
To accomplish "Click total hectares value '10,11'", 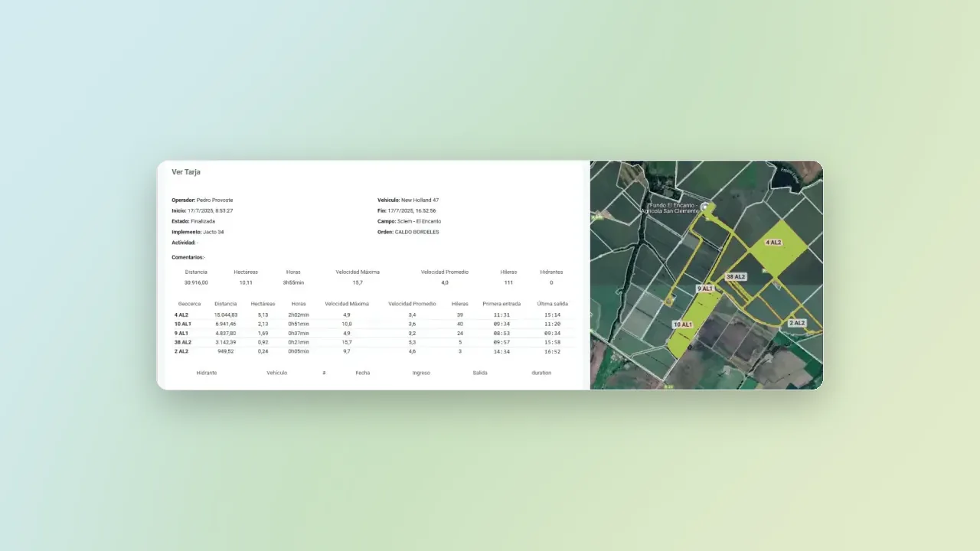I will click(246, 282).
